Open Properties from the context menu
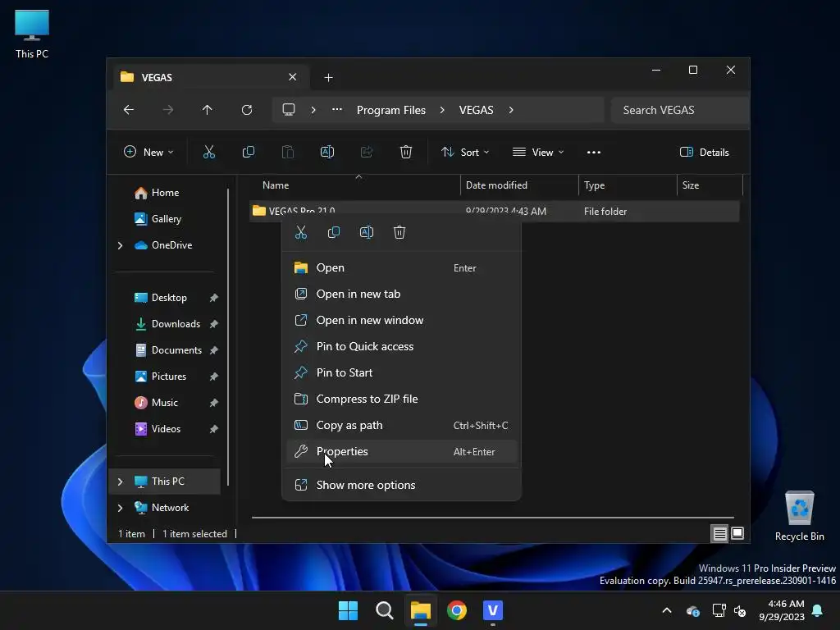The image size is (840, 630). point(402,452)
